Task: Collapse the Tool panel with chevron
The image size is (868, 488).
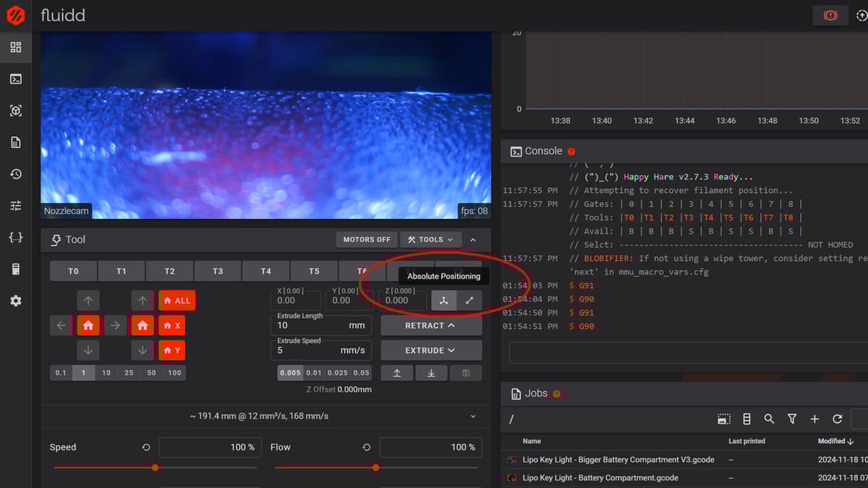Action: [473, 239]
